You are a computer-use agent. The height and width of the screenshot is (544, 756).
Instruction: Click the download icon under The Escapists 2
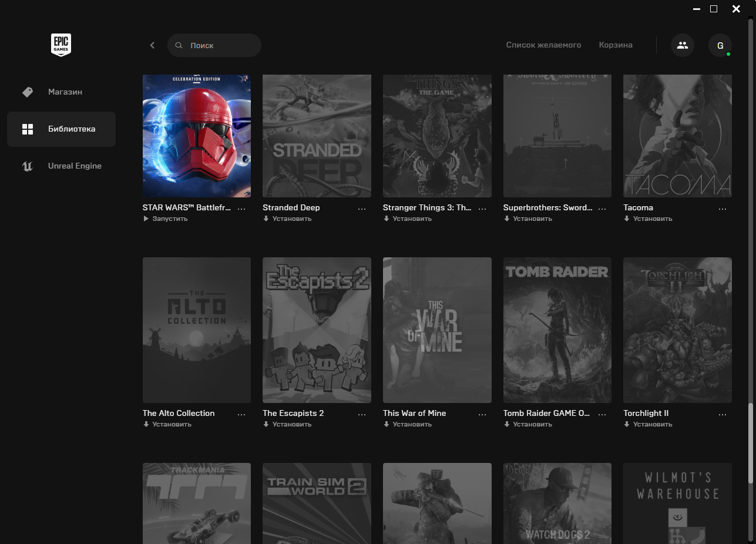266,424
